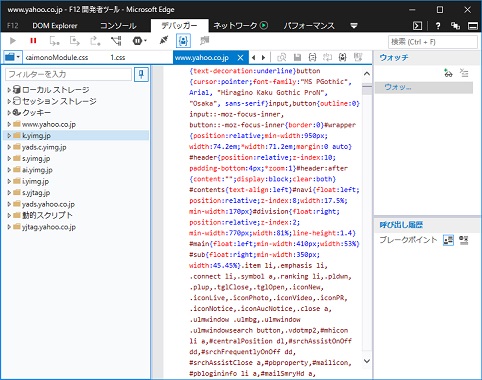Click the compare document icon
The height and width of the screenshot is (380, 482).
(282, 57)
